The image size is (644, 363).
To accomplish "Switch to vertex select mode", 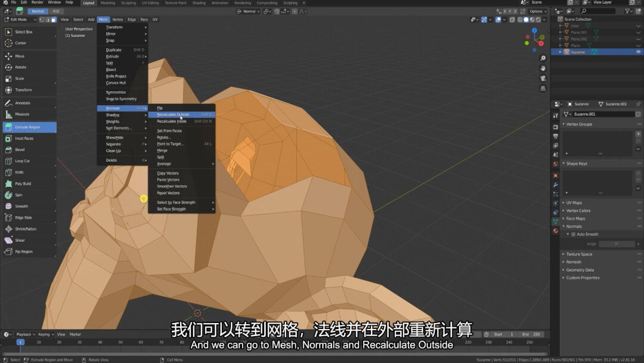I will [x=42, y=20].
